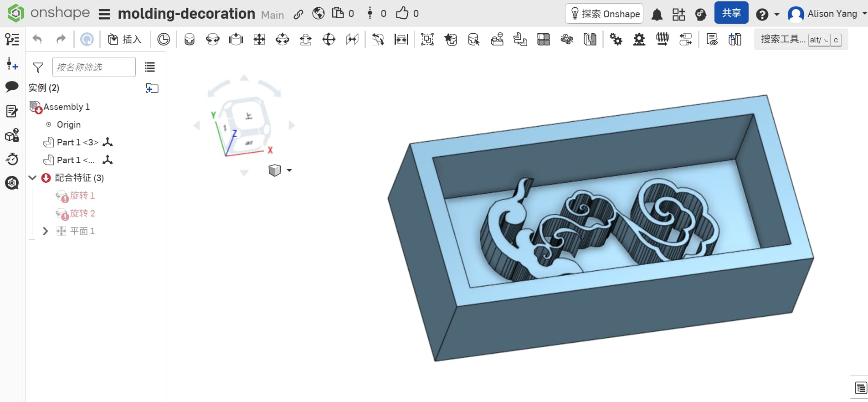Click the 按名称筛选 filter field

coord(94,67)
